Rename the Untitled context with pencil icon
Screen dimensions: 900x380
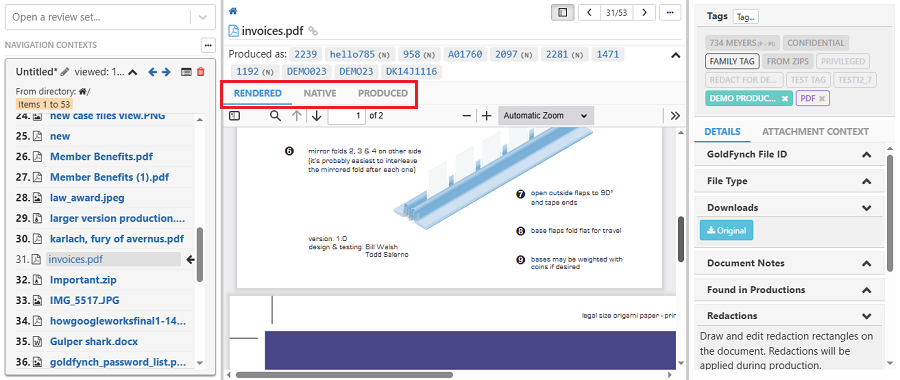click(x=65, y=72)
